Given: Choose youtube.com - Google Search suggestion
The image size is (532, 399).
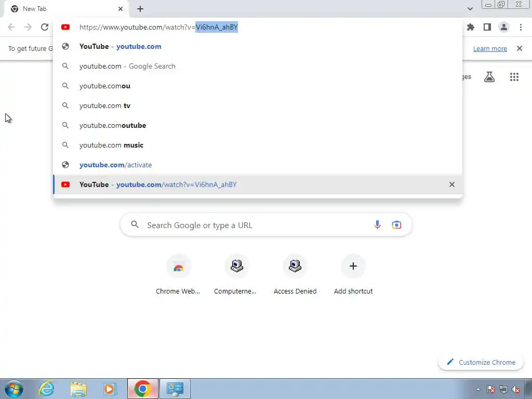Looking at the screenshot, I should pyautogui.click(x=258, y=66).
